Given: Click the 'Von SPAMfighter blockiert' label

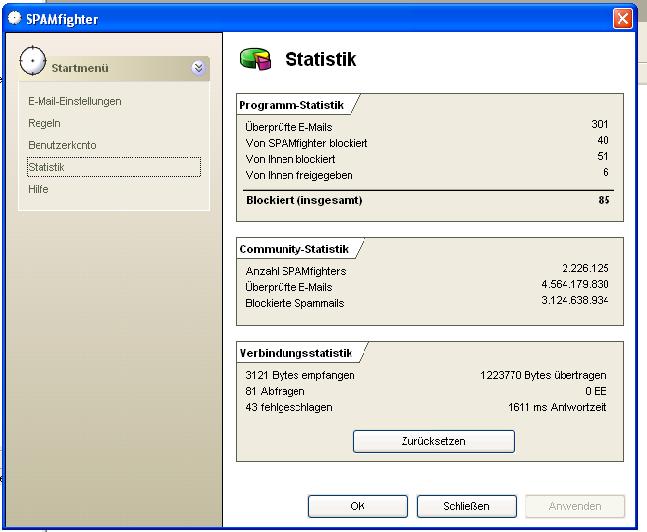Looking at the screenshot, I should [x=306, y=143].
